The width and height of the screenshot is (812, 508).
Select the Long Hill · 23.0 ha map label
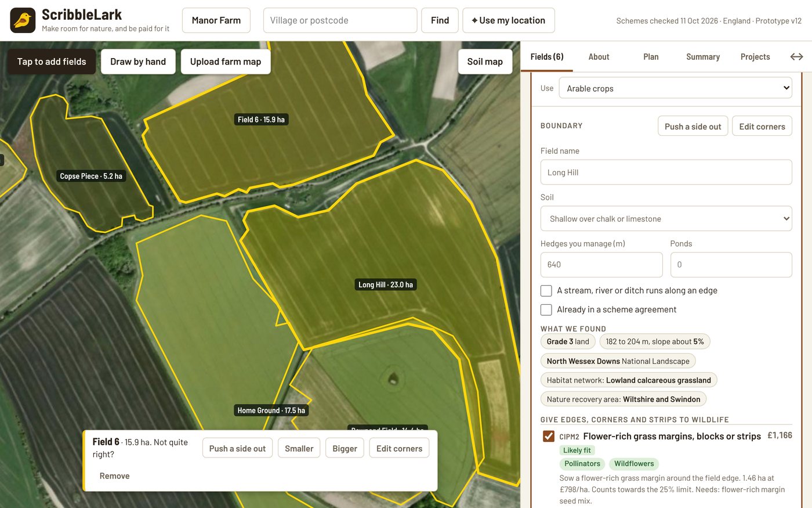[386, 284]
